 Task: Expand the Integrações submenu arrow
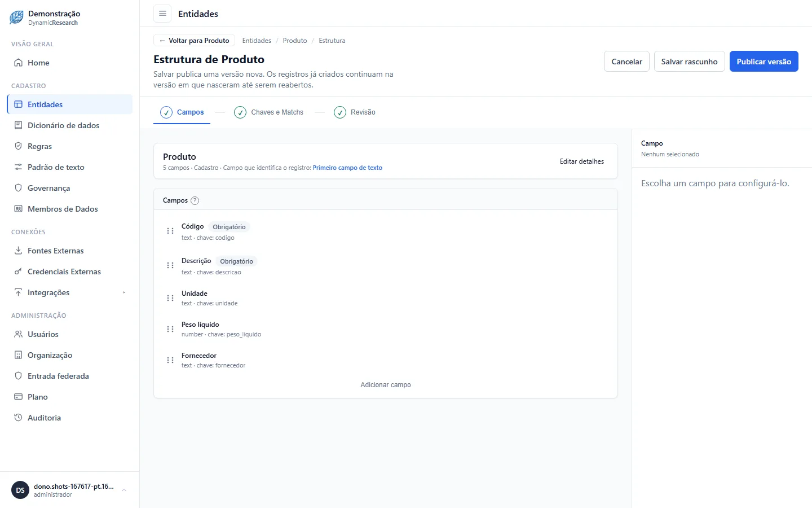124,292
